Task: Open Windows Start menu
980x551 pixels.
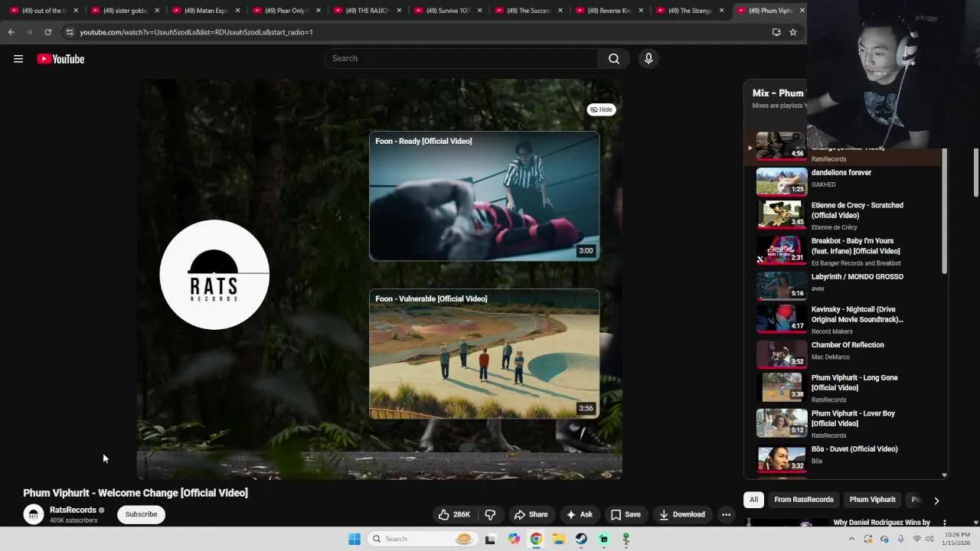Action: (354, 539)
